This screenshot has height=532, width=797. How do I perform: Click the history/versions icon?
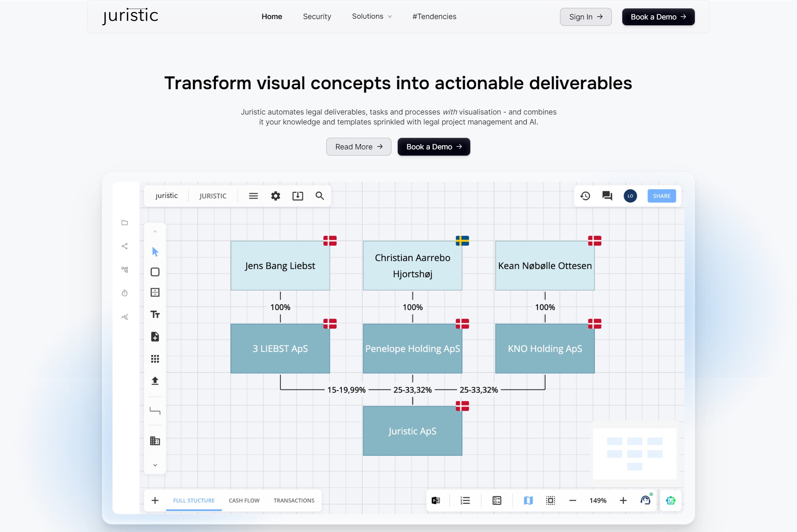click(584, 195)
